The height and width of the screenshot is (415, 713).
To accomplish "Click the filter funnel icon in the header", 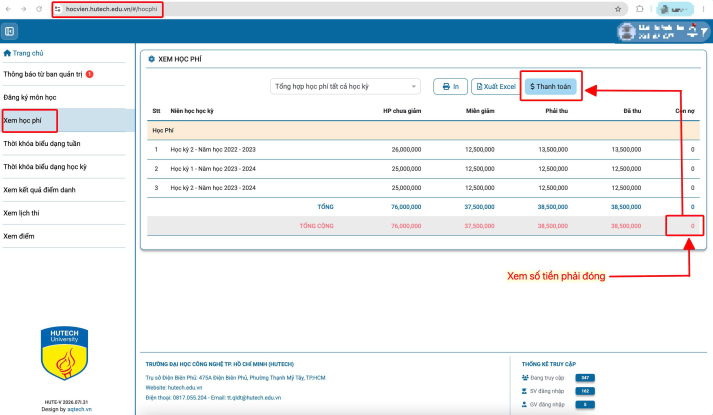I will click(704, 31).
